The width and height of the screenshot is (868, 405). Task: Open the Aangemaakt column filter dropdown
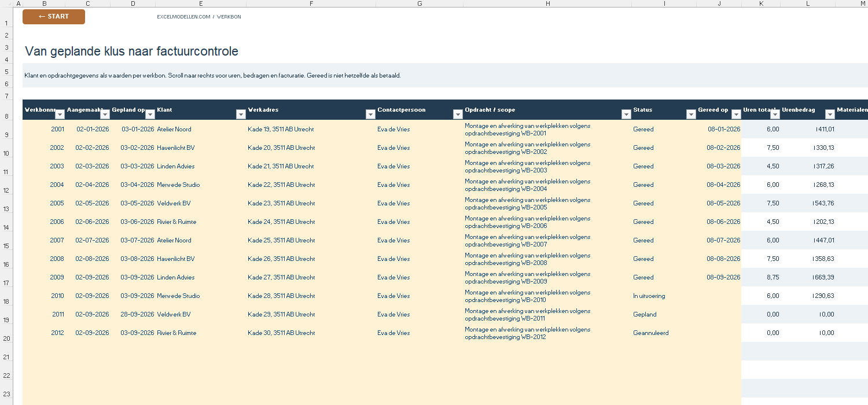[x=105, y=115]
